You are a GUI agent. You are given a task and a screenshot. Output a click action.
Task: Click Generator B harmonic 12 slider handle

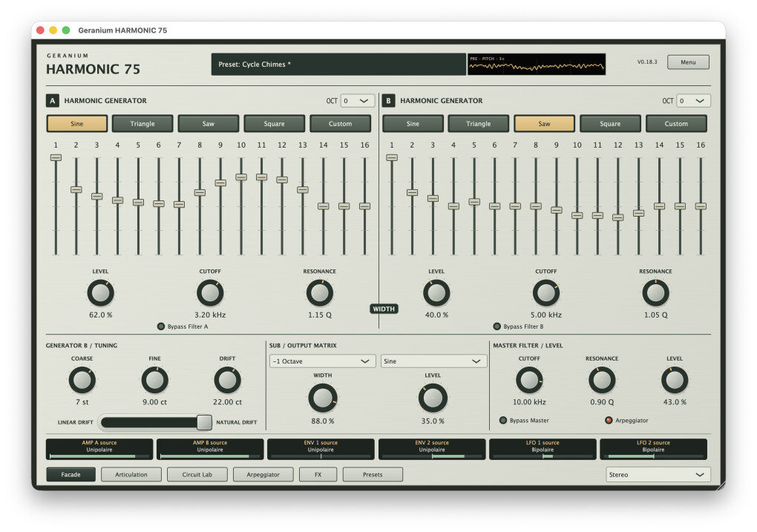[x=618, y=217]
